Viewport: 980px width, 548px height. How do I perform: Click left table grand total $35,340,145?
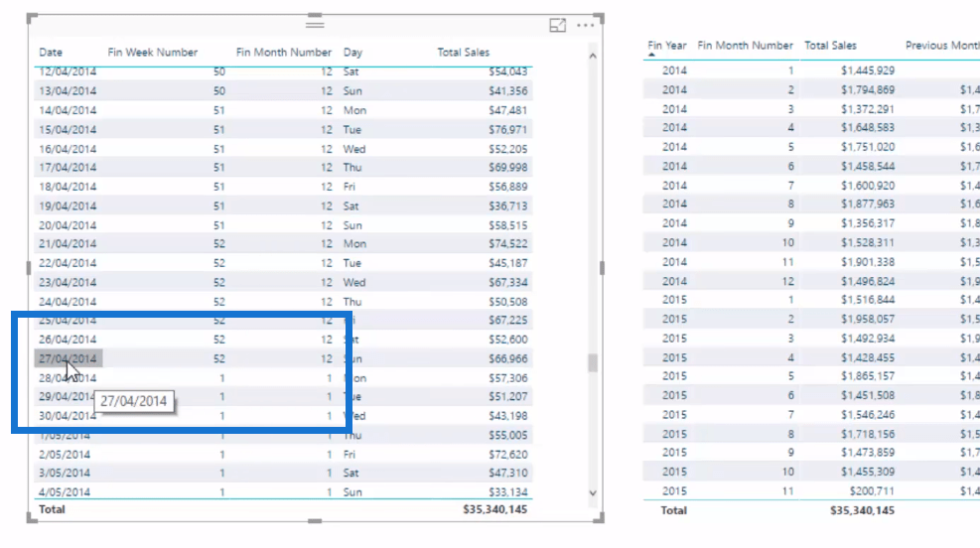point(495,510)
